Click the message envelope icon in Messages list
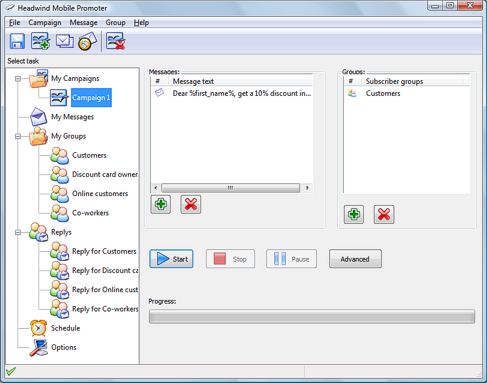487x383 pixels. click(x=159, y=93)
